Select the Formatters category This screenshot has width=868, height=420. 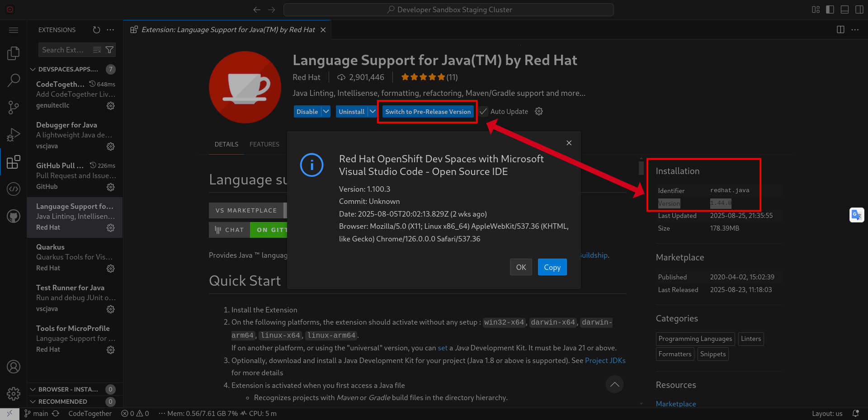[x=675, y=354]
